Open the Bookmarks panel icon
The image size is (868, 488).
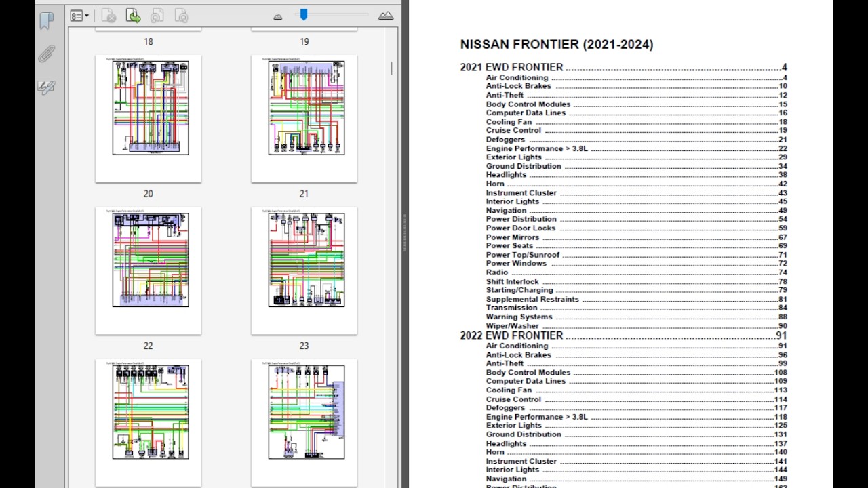click(x=46, y=21)
